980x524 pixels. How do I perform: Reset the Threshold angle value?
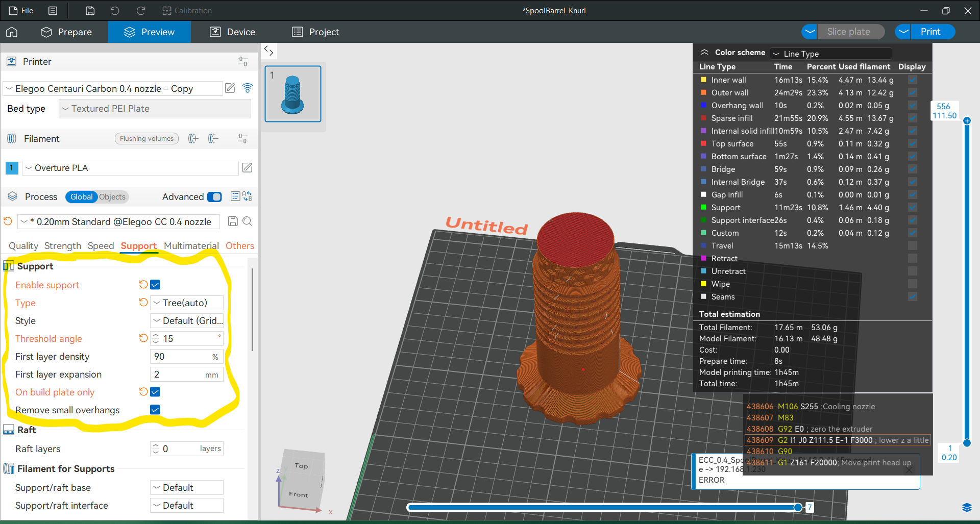143,338
